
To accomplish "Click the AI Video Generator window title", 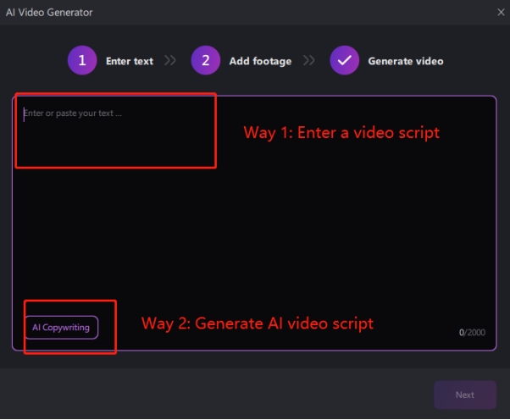I will pyautogui.click(x=49, y=13).
